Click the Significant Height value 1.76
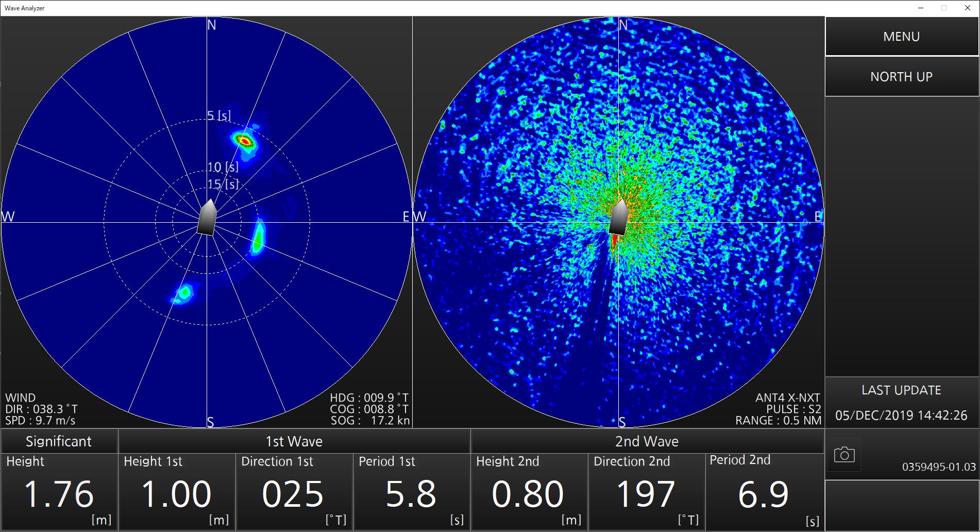The image size is (980, 532). coord(59,493)
